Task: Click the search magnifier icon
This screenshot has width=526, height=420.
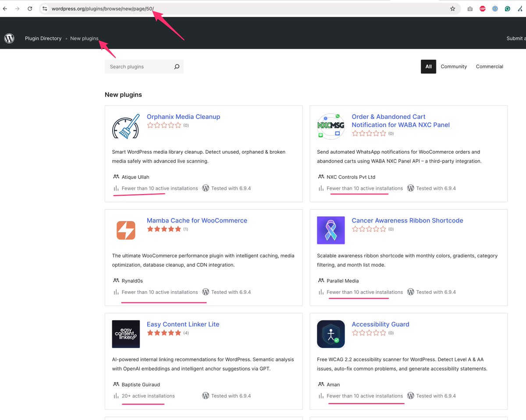Action: (177, 67)
